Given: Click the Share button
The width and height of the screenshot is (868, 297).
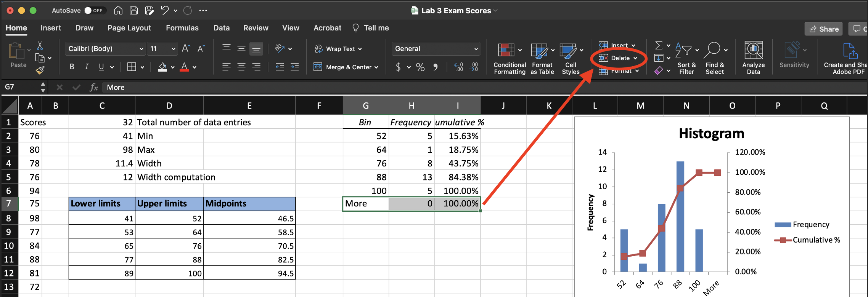Looking at the screenshot, I should coord(824,29).
